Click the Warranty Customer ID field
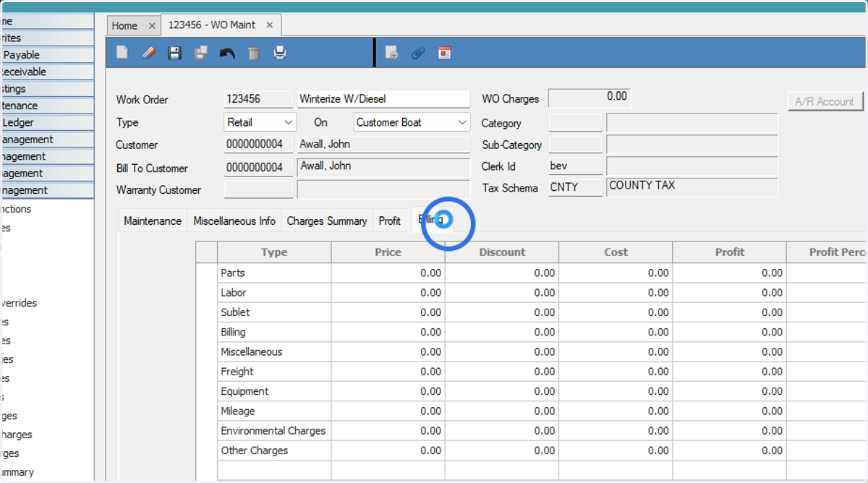Screen dimensions: 868x483 coord(258,189)
